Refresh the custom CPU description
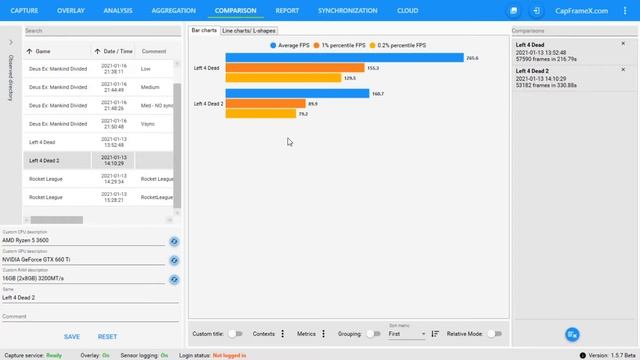Image resolution: width=640 pixels, height=360 pixels. (174, 242)
